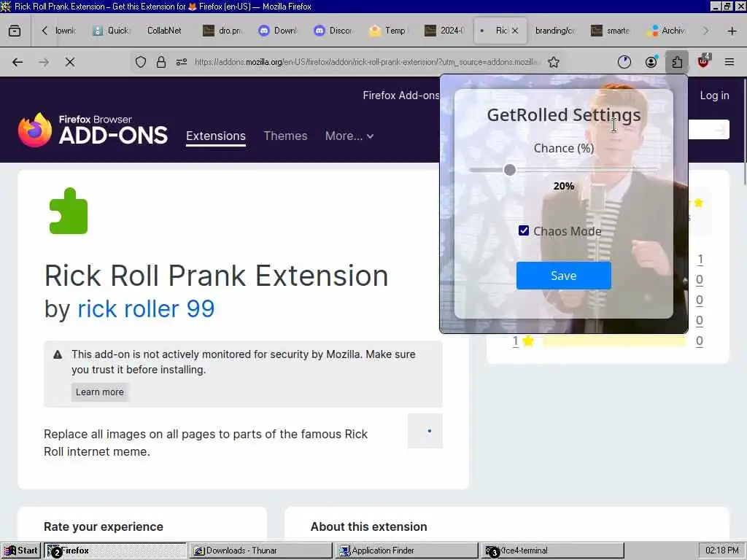Open the Start menu button
Screen dimensions: 747x560
point(20,551)
